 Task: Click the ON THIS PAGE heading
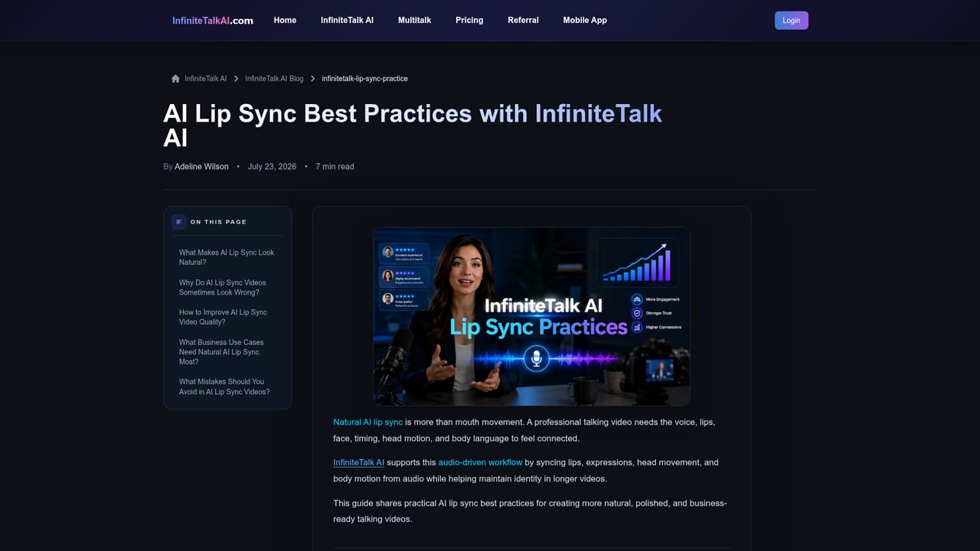coord(218,222)
